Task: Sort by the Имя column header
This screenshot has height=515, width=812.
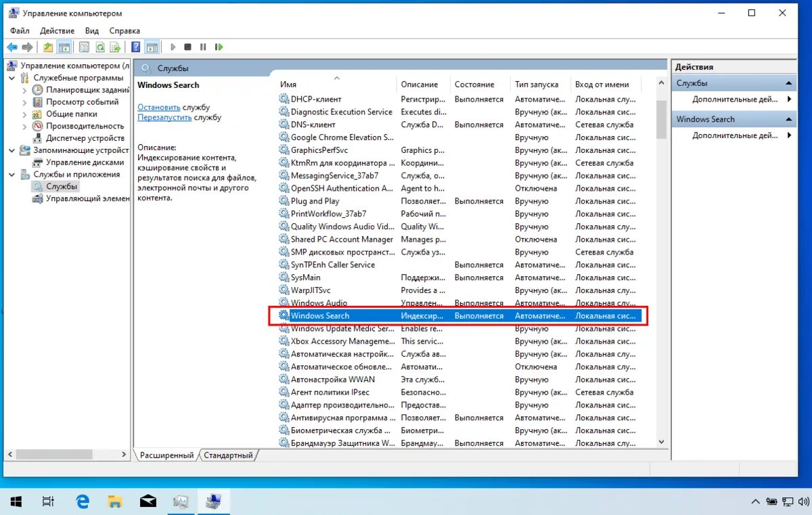Action: tap(336, 85)
